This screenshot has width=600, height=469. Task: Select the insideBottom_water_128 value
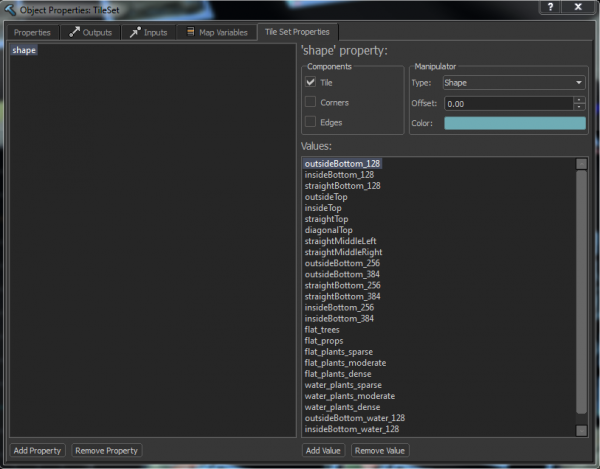point(352,429)
